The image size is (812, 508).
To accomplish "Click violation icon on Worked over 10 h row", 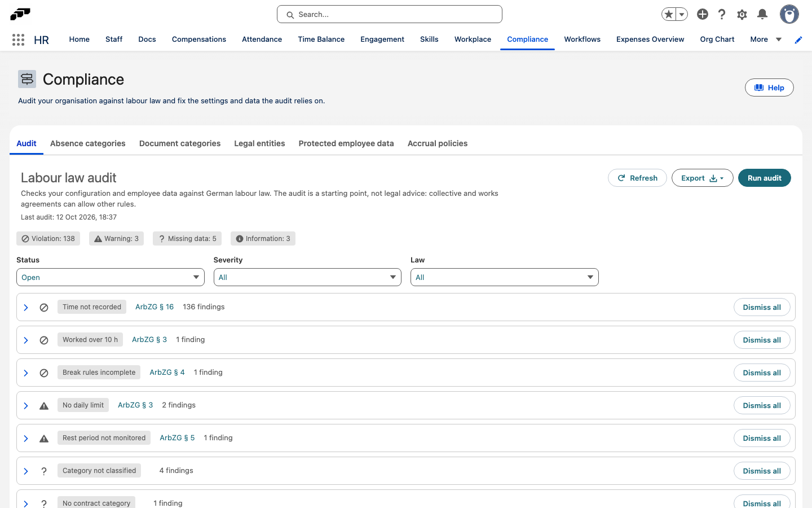I will [44, 340].
